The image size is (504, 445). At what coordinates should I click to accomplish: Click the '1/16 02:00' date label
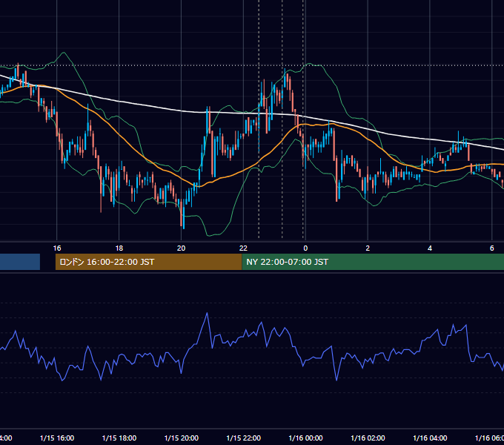click(x=368, y=438)
